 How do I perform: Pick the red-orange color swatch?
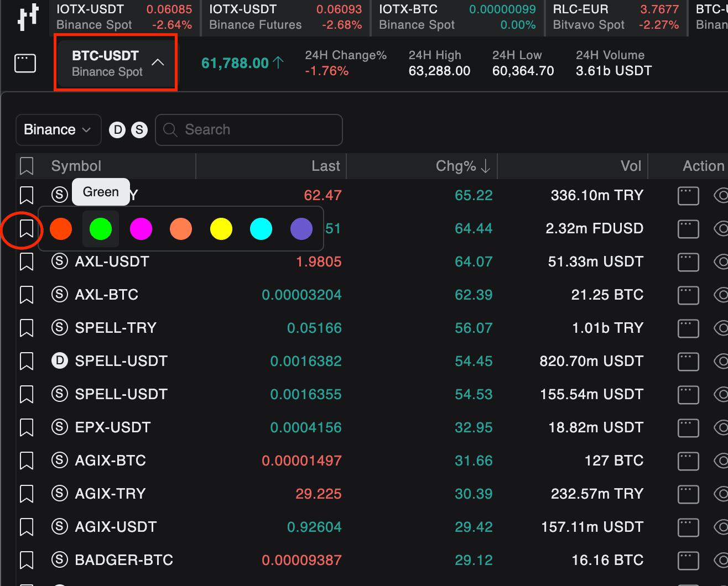tap(61, 229)
